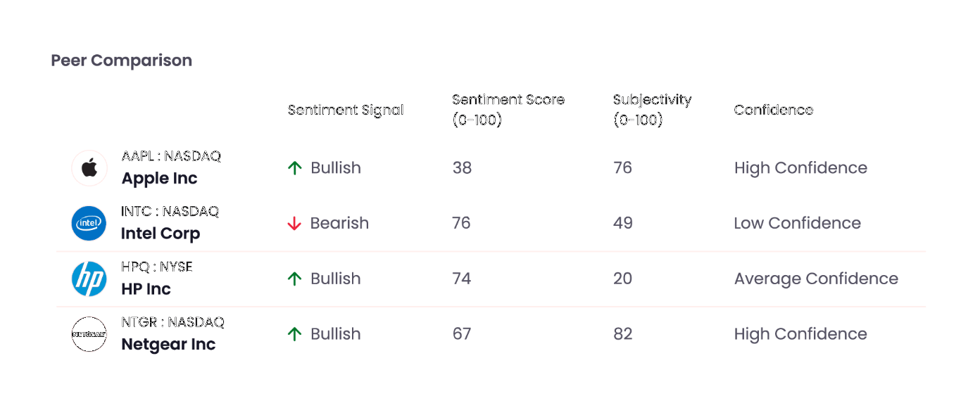Click the Intel logo icon
Image resolution: width=980 pixels, height=408 pixels.
(89, 223)
